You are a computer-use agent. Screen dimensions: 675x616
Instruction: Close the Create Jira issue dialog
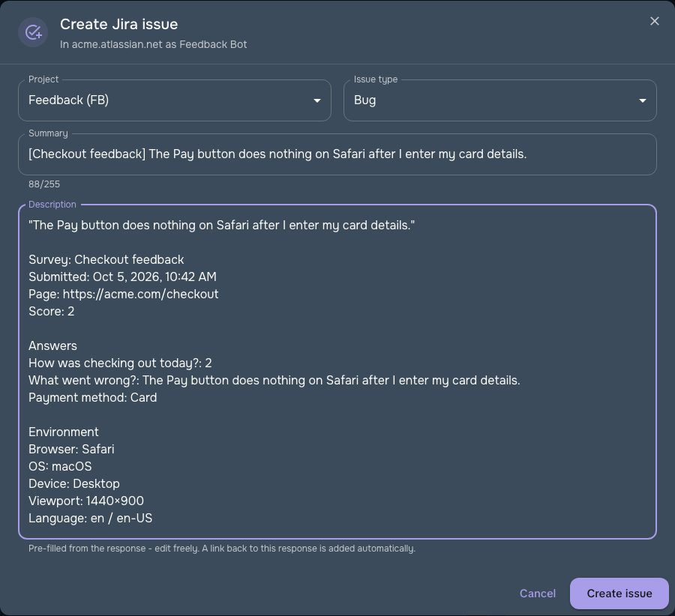(x=654, y=21)
